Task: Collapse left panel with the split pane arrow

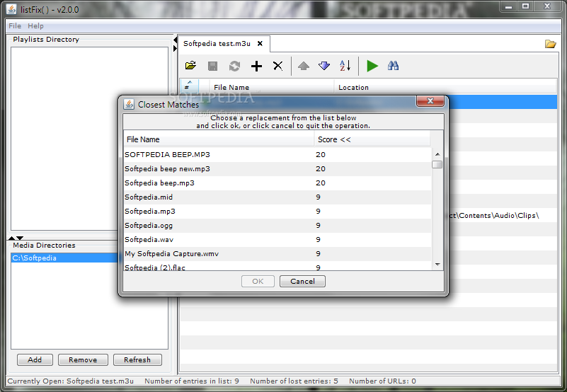Action: (x=175, y=40)
